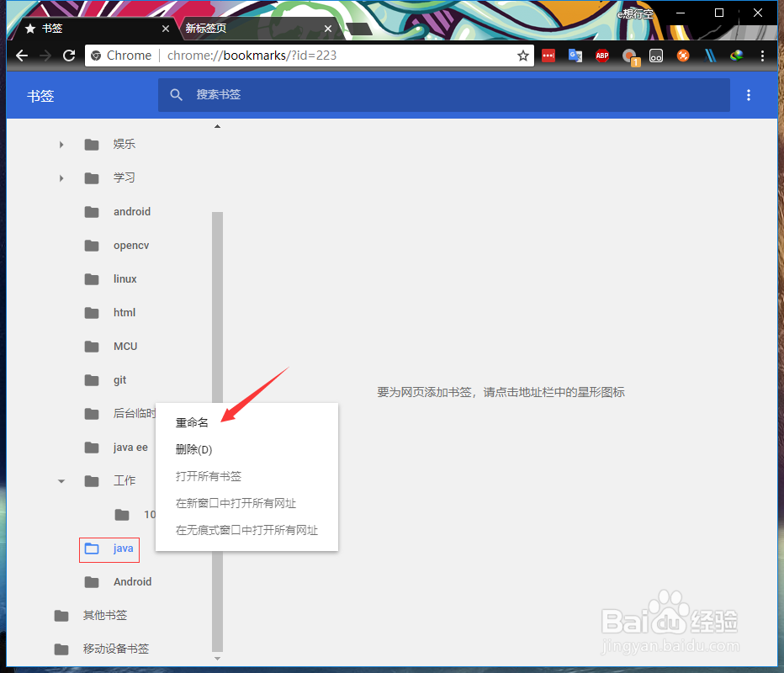Viewport: 784px width, 673px height.
Task: Expand the 娱乐 folder in the tree
Action: pos(61,144)
